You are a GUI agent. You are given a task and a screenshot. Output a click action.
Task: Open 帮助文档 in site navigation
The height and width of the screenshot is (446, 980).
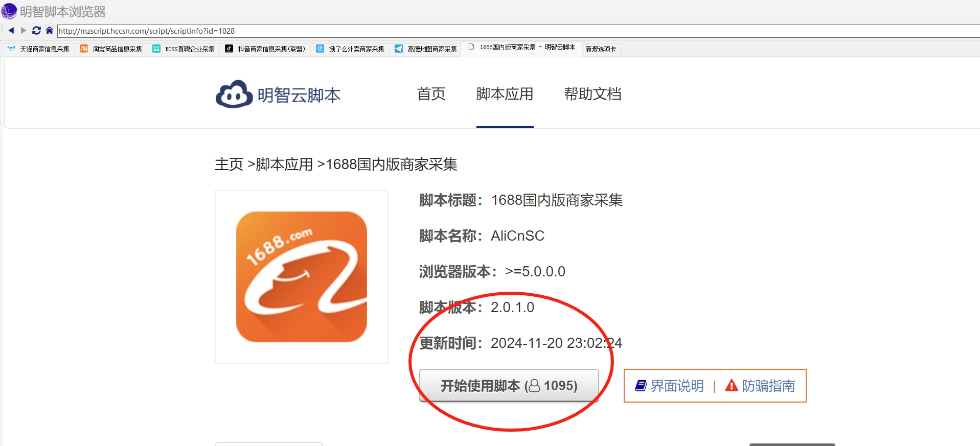click(592, 94)
